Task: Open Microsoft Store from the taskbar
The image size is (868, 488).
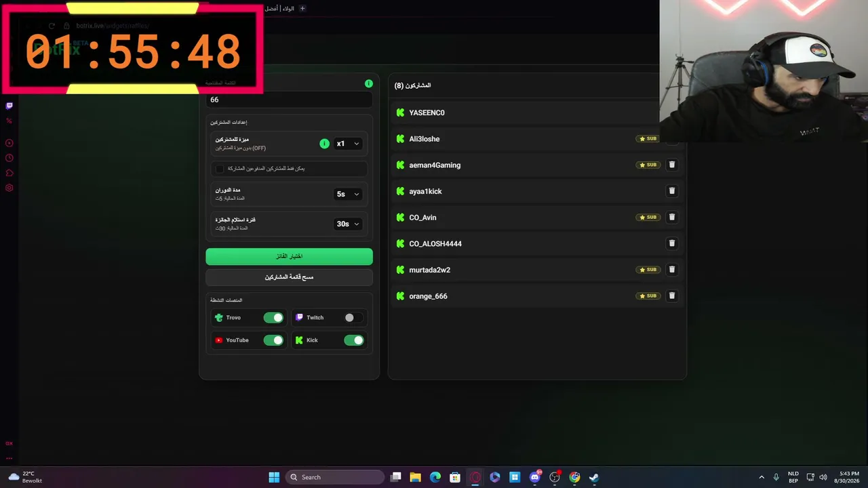Action: pyautogui.click(x=455, y=477)
